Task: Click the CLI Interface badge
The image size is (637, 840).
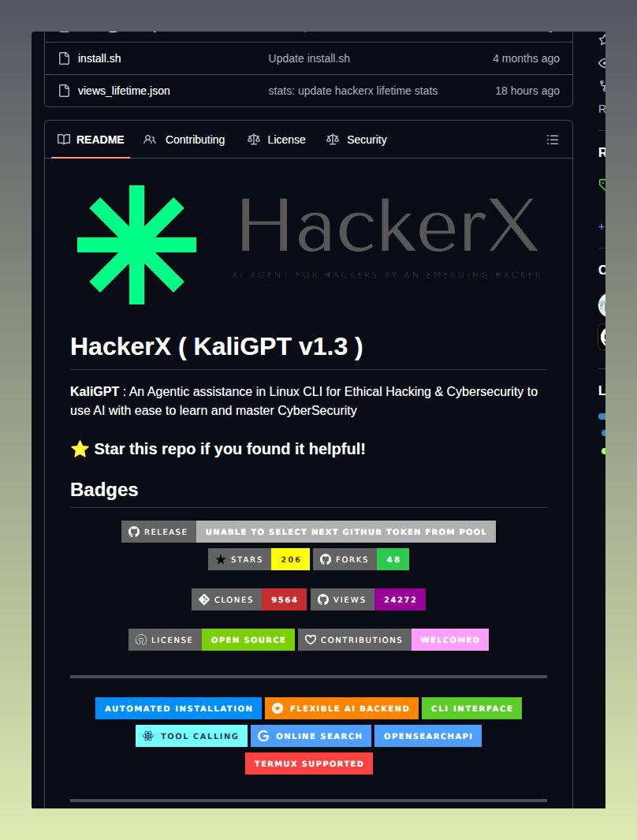Action: pos(471,708)
